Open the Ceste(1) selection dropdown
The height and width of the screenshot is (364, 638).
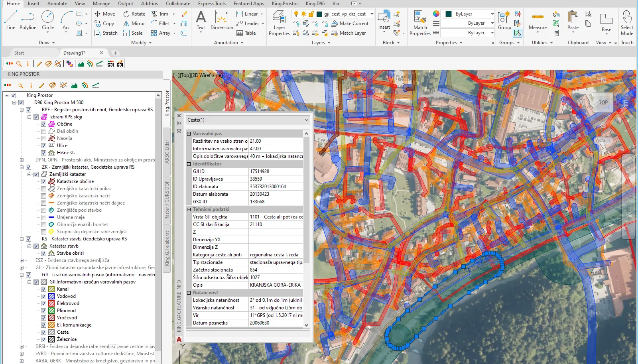[306, 120]
